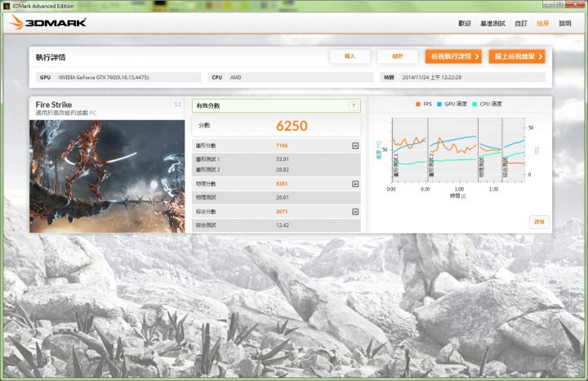Click the 物理測試 value 26.61

click(x=283, y=197)
